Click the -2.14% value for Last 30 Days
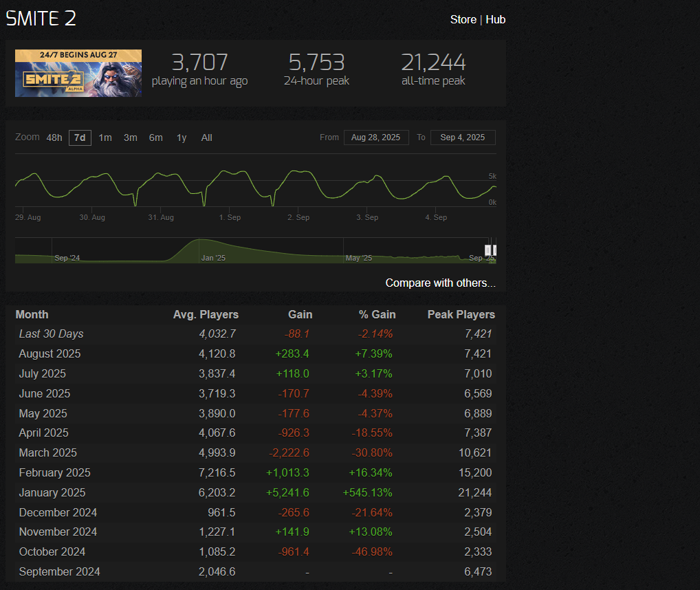 [375, 334]
